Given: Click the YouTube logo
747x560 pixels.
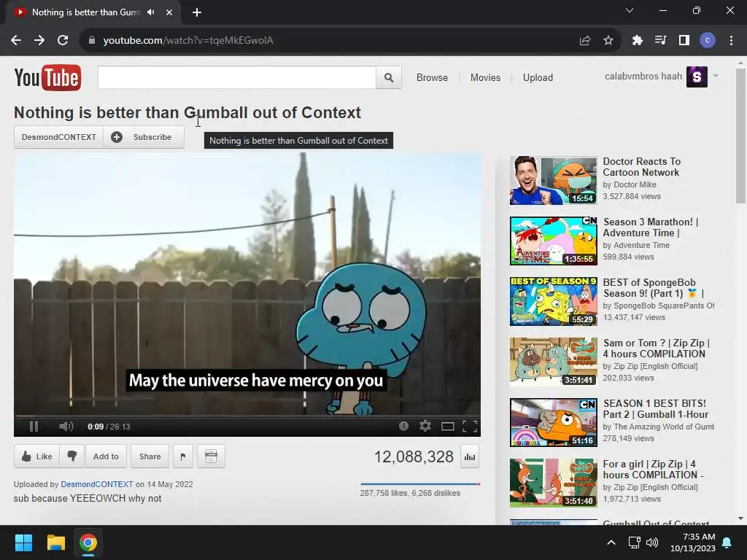Looking at the screenshot, I should [x=47, y=77].
